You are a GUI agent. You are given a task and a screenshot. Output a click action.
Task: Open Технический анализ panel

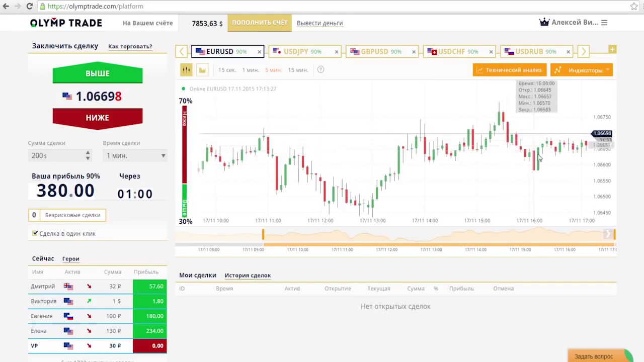(509, 70)
